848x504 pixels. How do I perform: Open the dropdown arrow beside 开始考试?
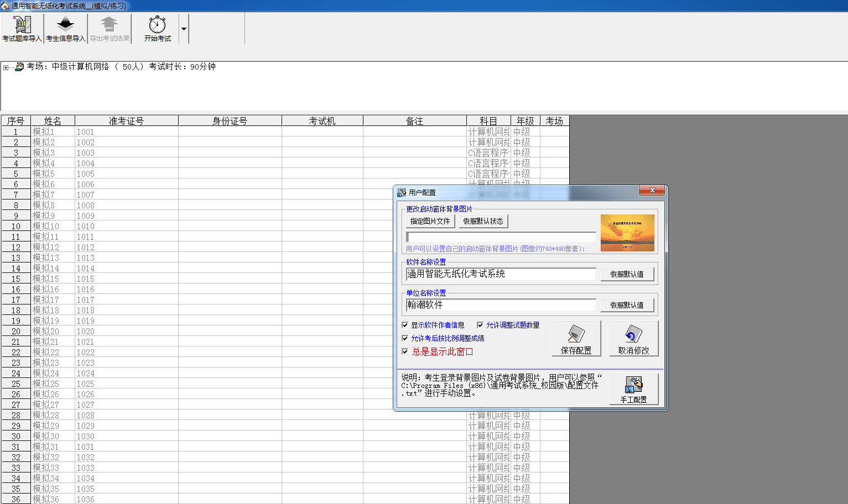pos(184,29)
